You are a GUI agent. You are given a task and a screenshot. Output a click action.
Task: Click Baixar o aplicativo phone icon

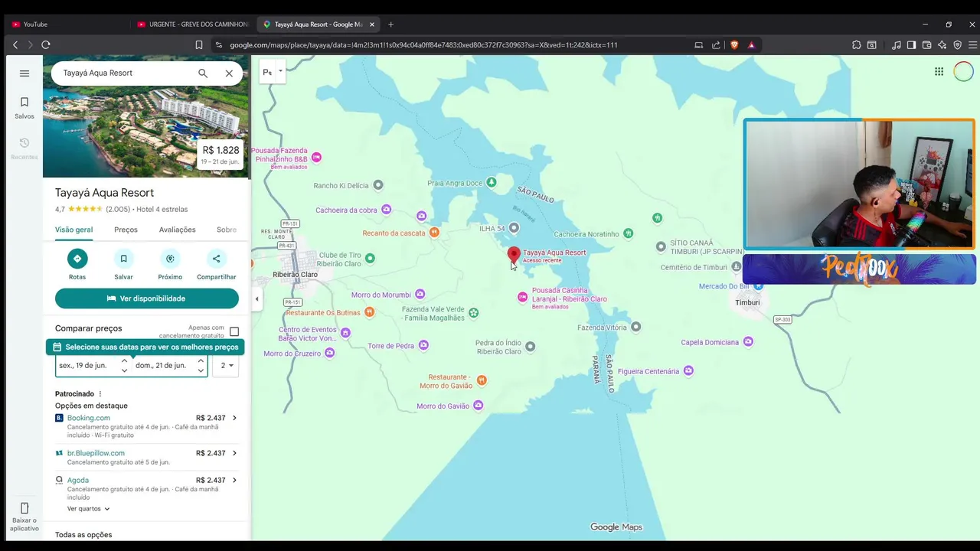24,509
